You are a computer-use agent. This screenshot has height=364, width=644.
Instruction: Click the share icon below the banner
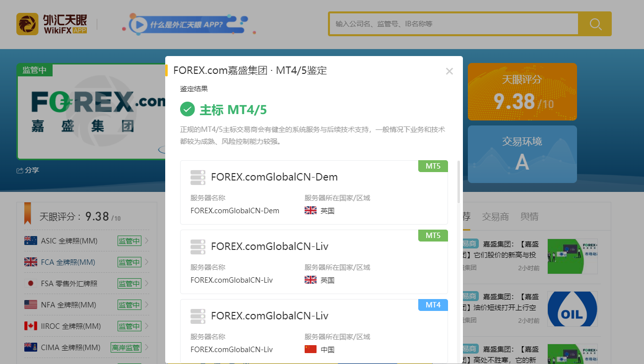point(20,171)
